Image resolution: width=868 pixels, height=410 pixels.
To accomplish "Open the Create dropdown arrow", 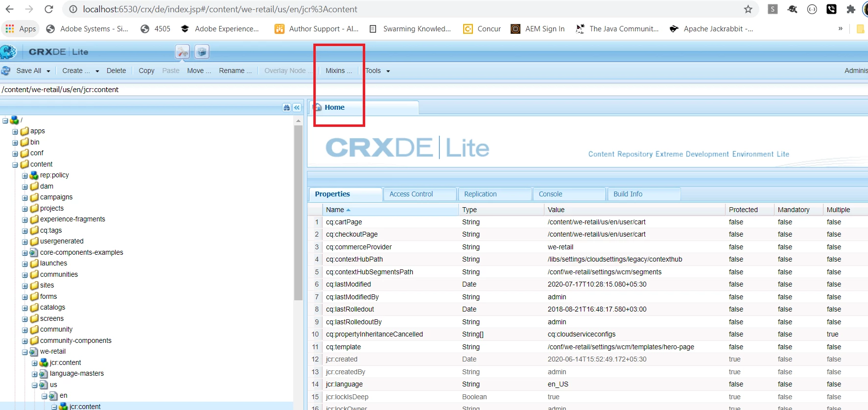I will [x=97, y=71].
